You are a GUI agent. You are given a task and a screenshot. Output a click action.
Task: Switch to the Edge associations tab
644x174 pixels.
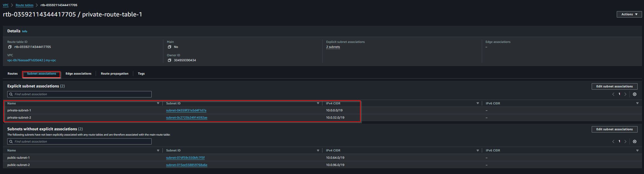coord(78,74)
